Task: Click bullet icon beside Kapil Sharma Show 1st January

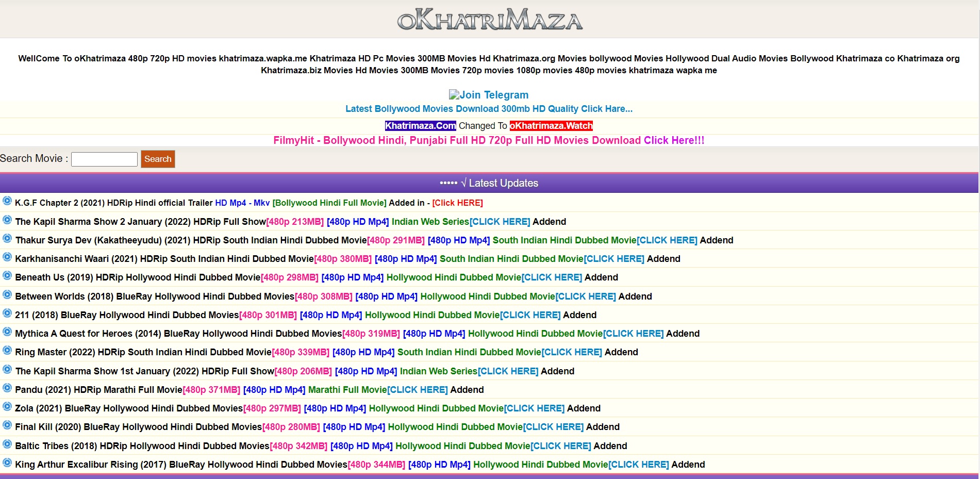Action: 7,369
